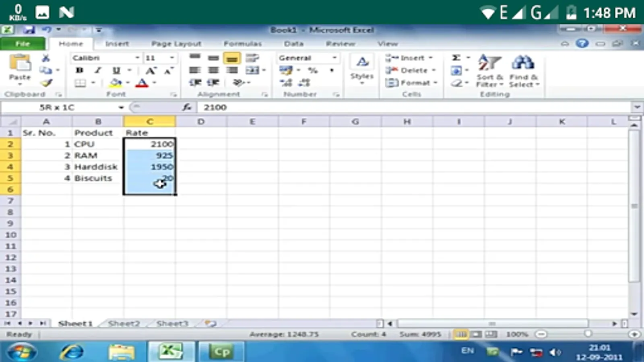Open the fill color dropdown arrow
Screen dimensions: 644x362
click(x=128, y=83)
